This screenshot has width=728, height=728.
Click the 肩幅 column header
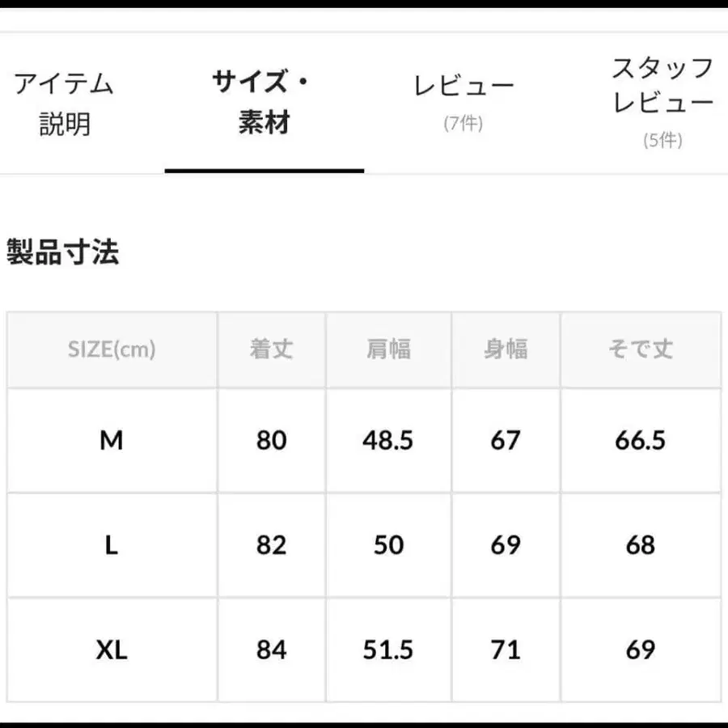tap(387, 349)
